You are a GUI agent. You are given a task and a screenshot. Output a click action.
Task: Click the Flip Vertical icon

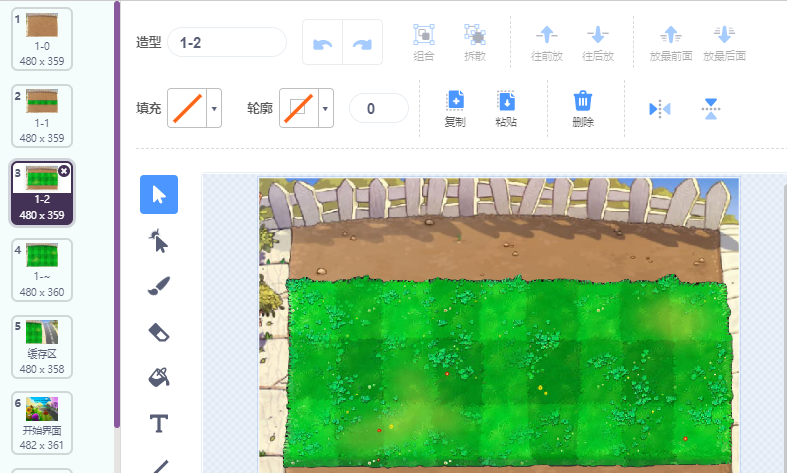(x=711, y=108)
